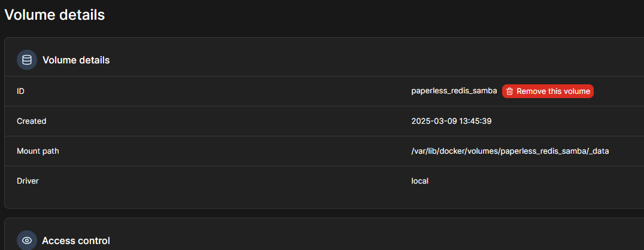The width and height of the screenshot is (644, 250).
Task: Click the large Volume details page title
Action: (x=54, y=15)
